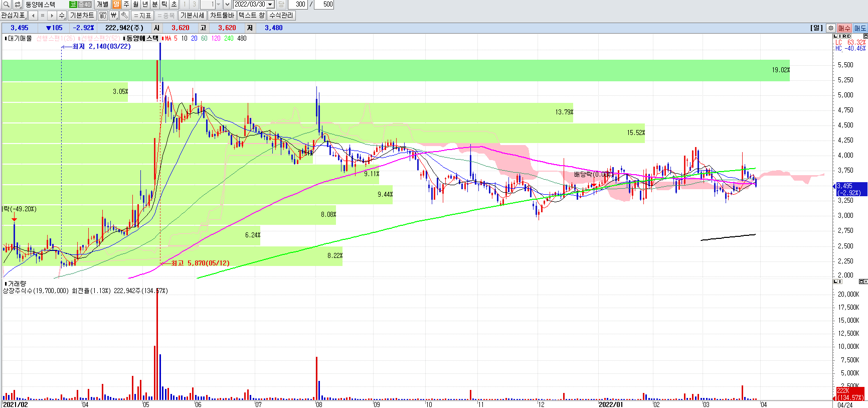Toggle the 차트툴바 button

coord(222,16)
